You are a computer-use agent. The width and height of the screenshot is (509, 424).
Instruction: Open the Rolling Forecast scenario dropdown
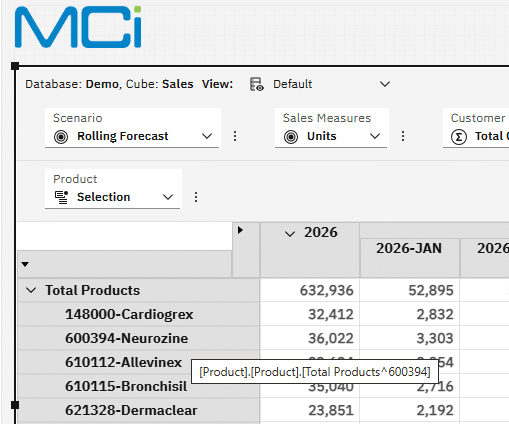coord(207,136)
